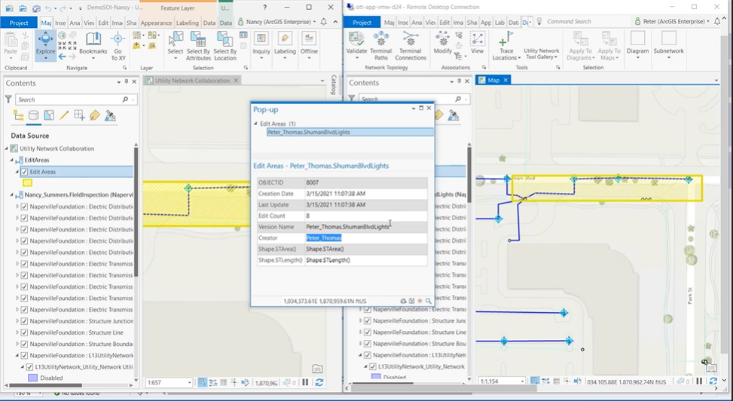Collapse the Nancy_Summers.FieldInspection group layer
Image resolution: width=733 pixels, height=401 pixels.
click(12, 195)
